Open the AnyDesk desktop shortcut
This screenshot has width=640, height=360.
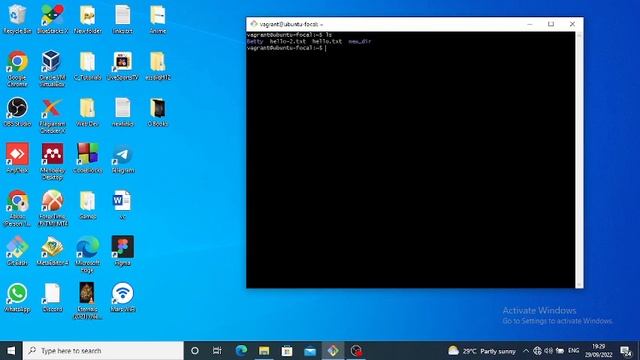(17, 158)
